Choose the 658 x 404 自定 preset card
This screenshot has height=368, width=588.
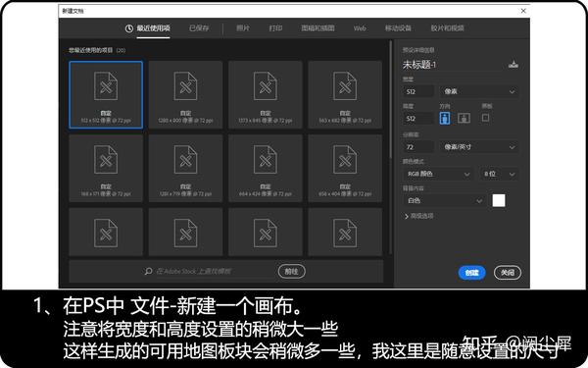click(x=345, y=168)
